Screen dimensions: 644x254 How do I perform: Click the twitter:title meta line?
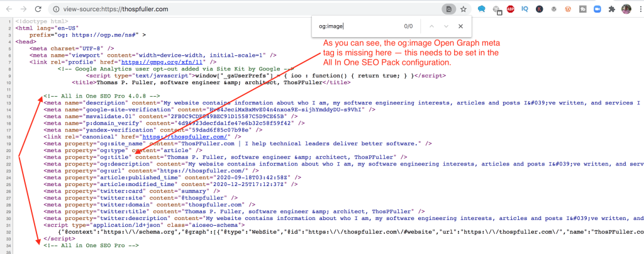pos(234,211)
